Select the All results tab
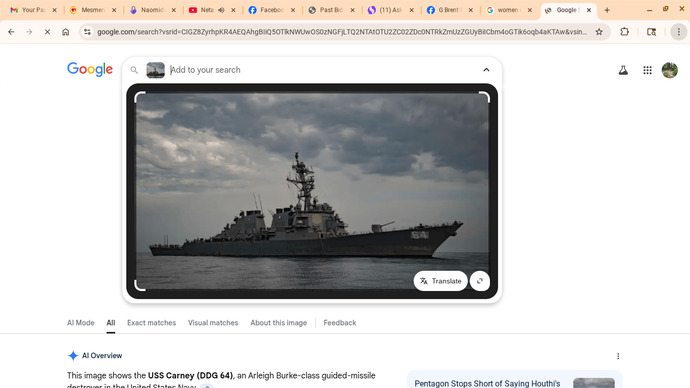This screenshot has height=388, width=690. click(110, 323)
